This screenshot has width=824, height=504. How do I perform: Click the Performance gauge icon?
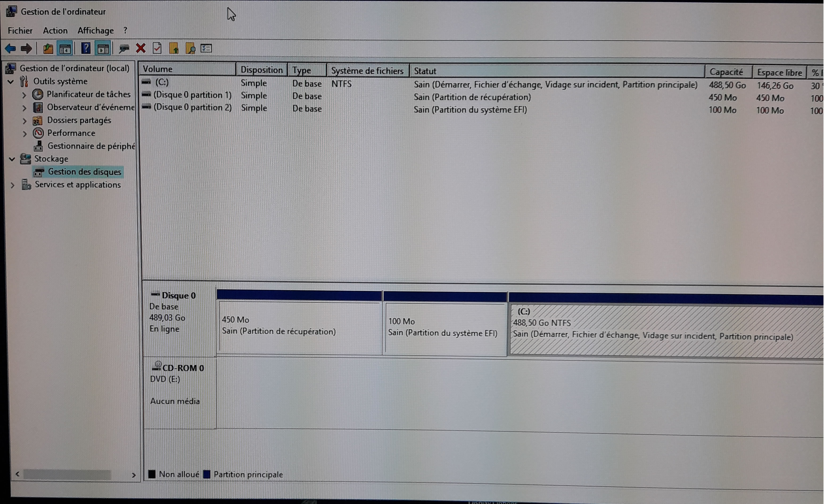(38, 133)
